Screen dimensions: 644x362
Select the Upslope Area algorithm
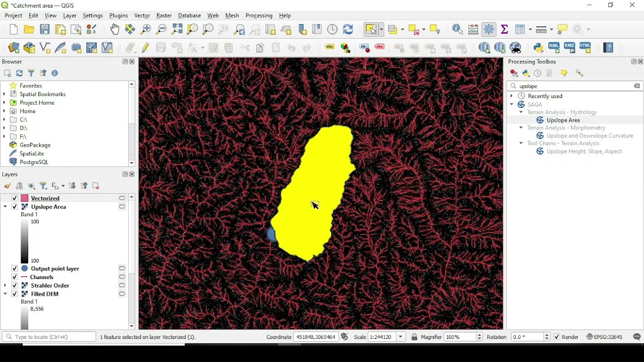pos(563,120)
